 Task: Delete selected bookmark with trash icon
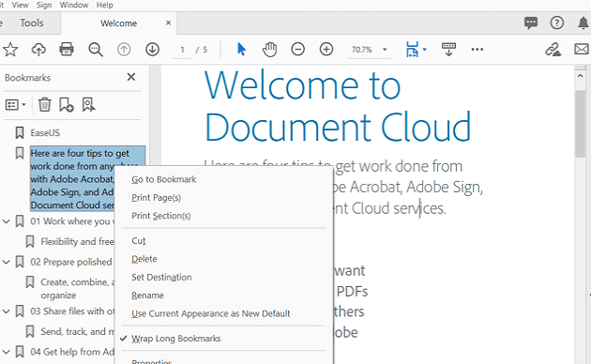point(44,104)
